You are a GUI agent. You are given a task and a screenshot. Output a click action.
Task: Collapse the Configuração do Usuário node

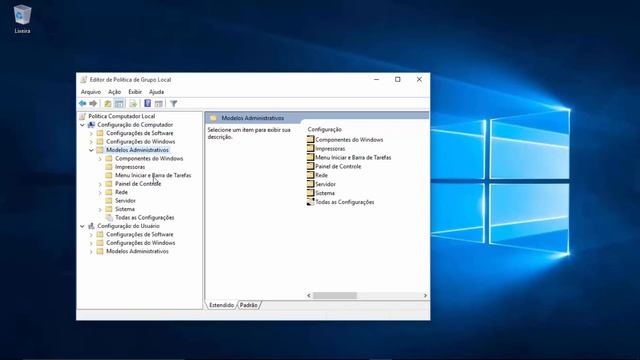pyautogui.click(x=82, y=226)
